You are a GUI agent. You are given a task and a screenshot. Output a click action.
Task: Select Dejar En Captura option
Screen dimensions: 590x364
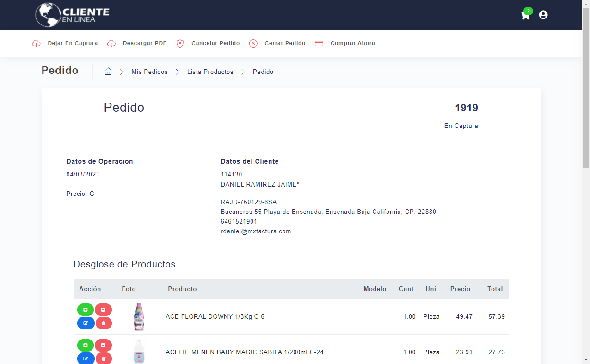(65, 43)
